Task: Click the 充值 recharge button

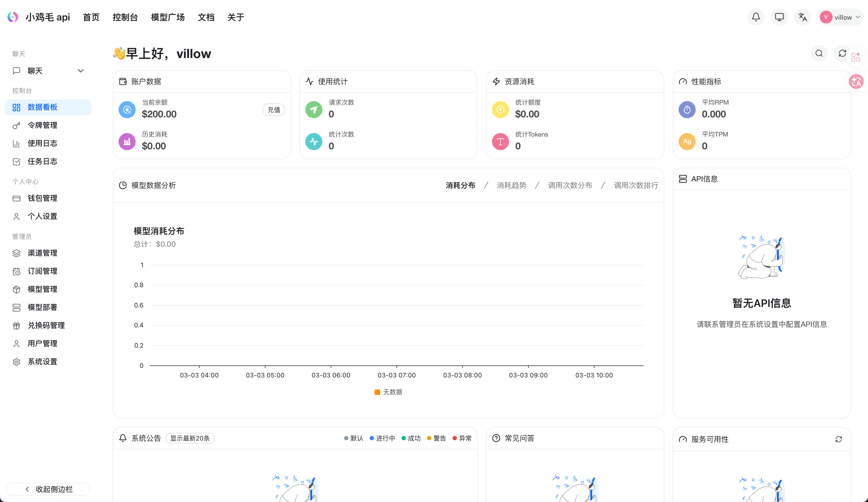Action: click(x=274, y=110)
